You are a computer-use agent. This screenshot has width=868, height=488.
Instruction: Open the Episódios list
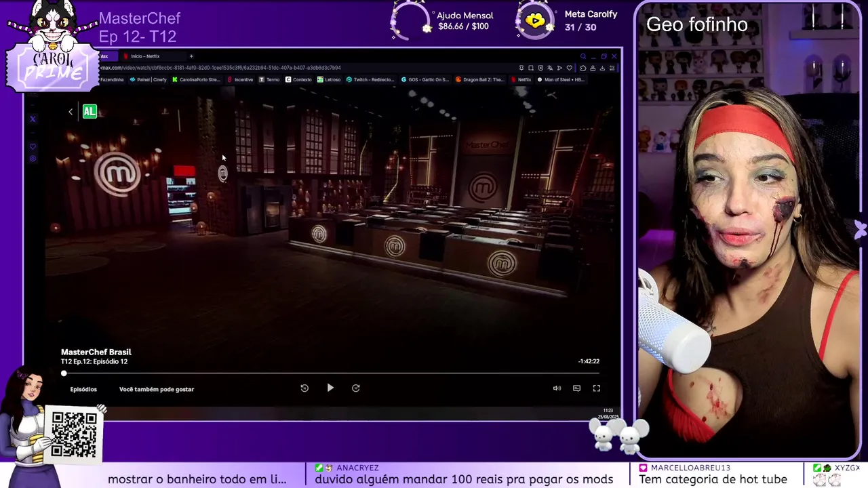pyautogui.click(x=83, y=389)
